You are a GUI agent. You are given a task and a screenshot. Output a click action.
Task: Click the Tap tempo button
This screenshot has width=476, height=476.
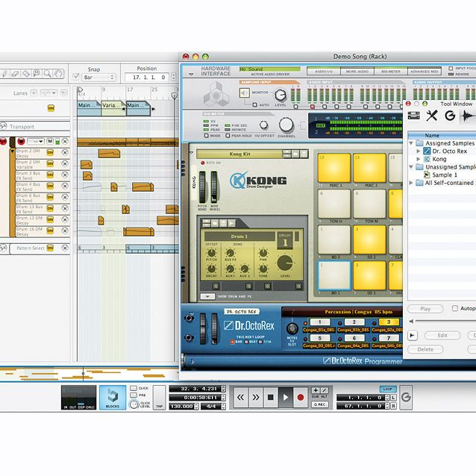coord(160,398)
